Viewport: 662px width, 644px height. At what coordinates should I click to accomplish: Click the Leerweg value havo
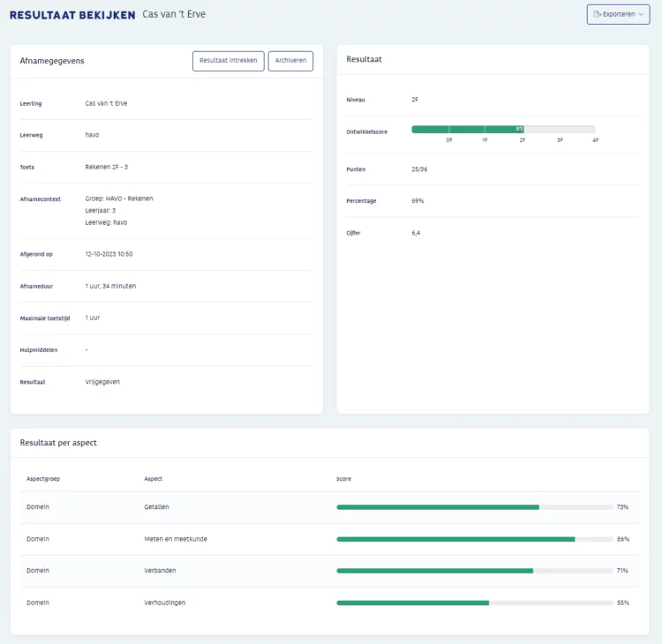click(x=92, y=135)
